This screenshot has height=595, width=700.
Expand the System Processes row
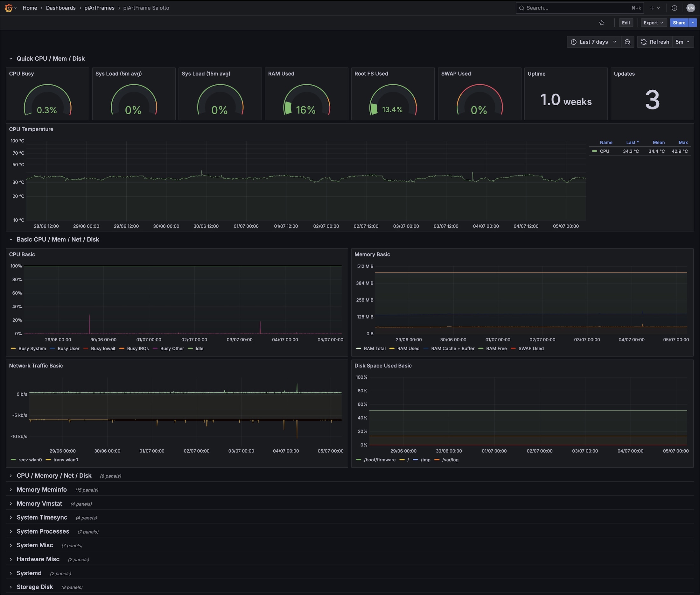point(39,531)
